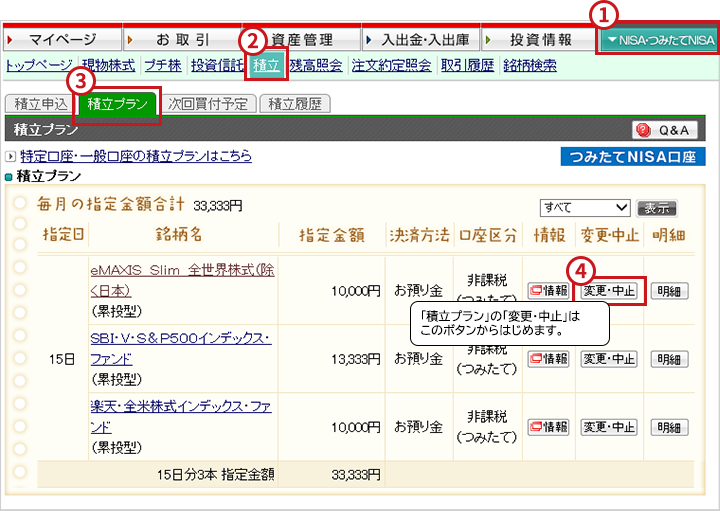The image size is (720, 511).
Task: Select the 15日 designated day cell
Action: tap(62, 359)
